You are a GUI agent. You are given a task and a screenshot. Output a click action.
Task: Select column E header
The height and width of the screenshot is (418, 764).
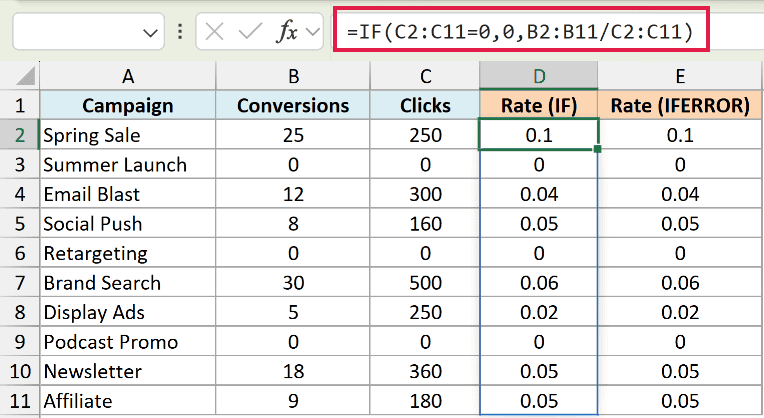pyautogui.click(x=680, y=76)
